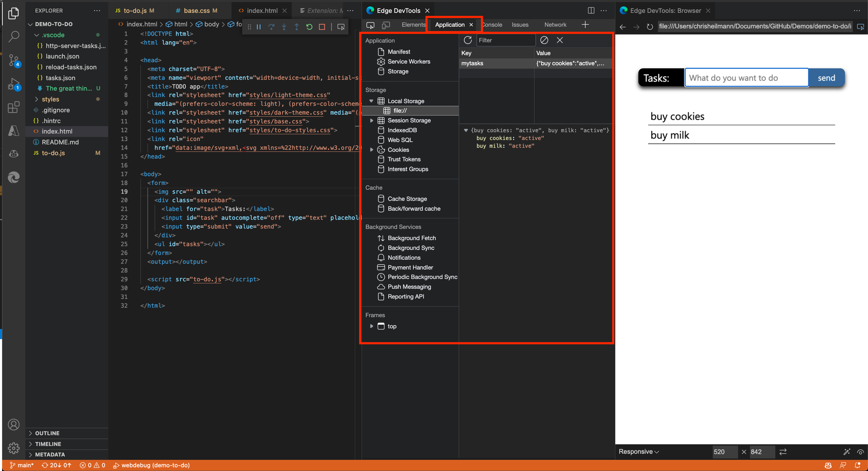Expand the Local Storage tree item
Screen dimensions: 868x471
pos(371,101)
